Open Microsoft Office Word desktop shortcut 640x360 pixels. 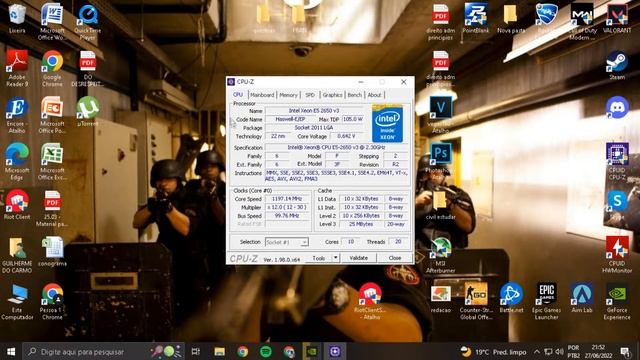pos(52,22)
